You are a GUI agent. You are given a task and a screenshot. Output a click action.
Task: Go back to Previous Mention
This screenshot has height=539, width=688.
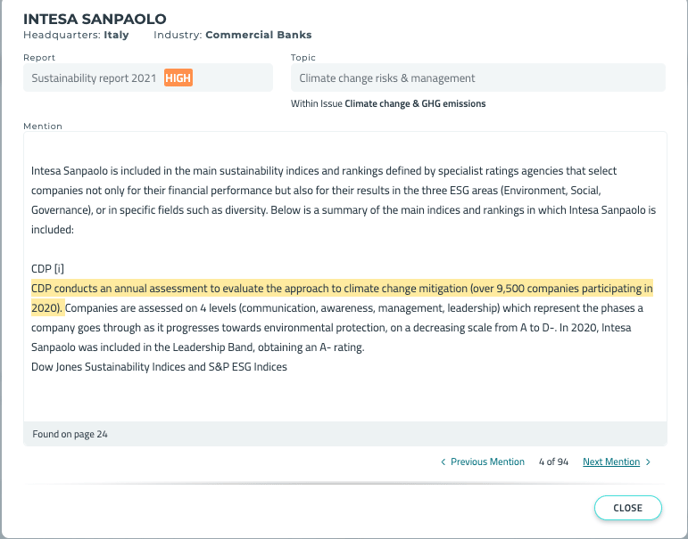pos(487,462)
